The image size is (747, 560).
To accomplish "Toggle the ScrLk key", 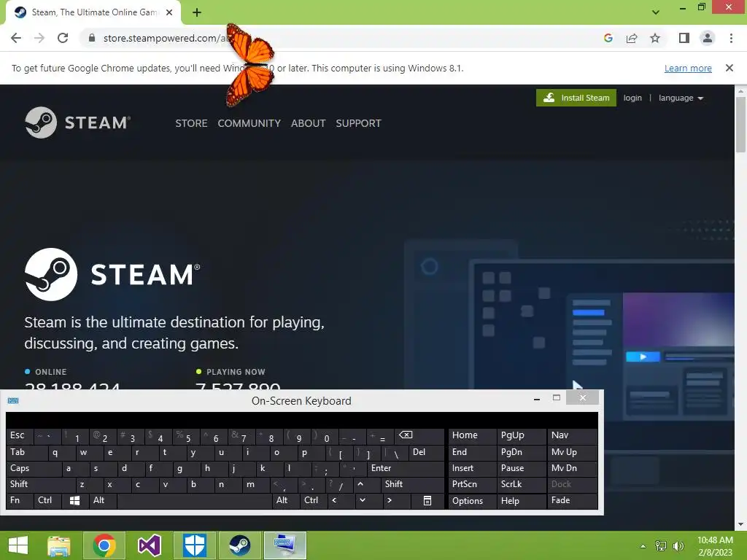I will (x=521, y=485).
